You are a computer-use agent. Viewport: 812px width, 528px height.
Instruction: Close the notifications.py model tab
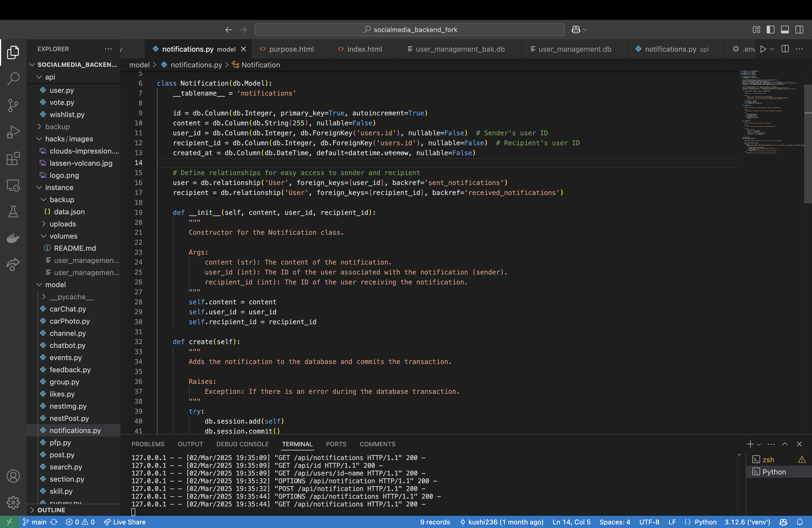pyautogui.click(x=244, y=49)
